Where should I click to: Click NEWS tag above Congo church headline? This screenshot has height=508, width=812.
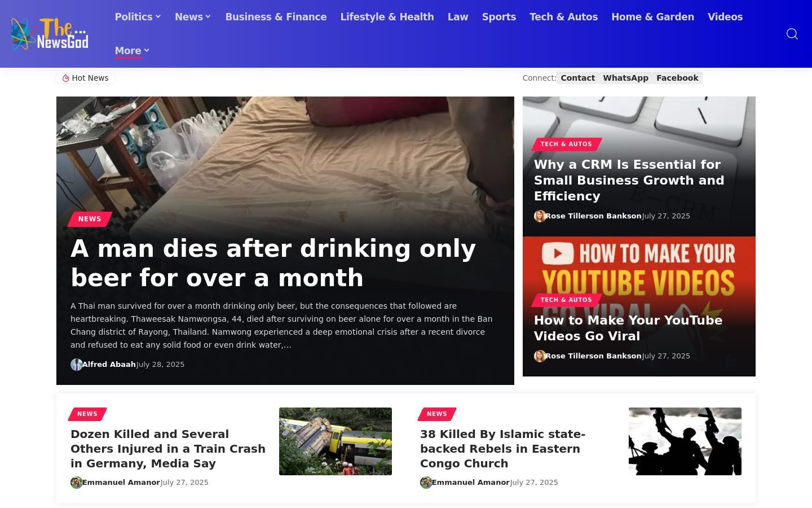point(437,414)
